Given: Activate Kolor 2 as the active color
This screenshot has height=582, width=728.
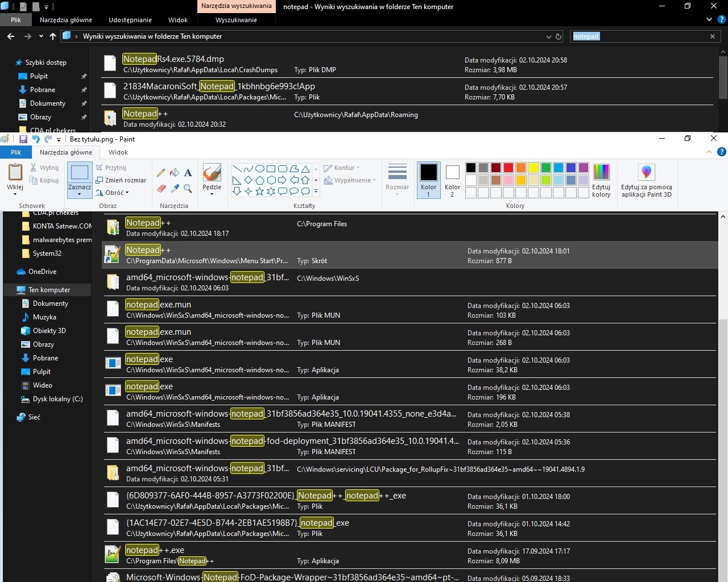Looking at the screenshot, I should tap(452, 180).
